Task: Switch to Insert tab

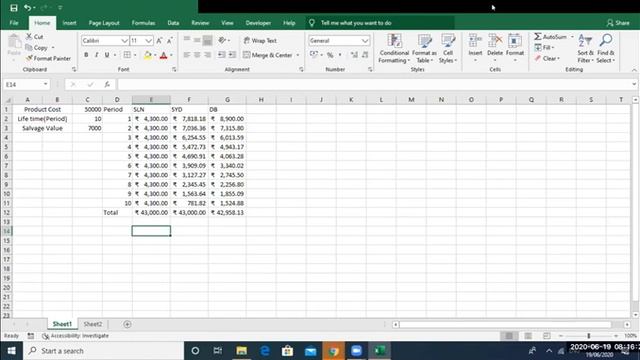Action: tap(69, 23)
